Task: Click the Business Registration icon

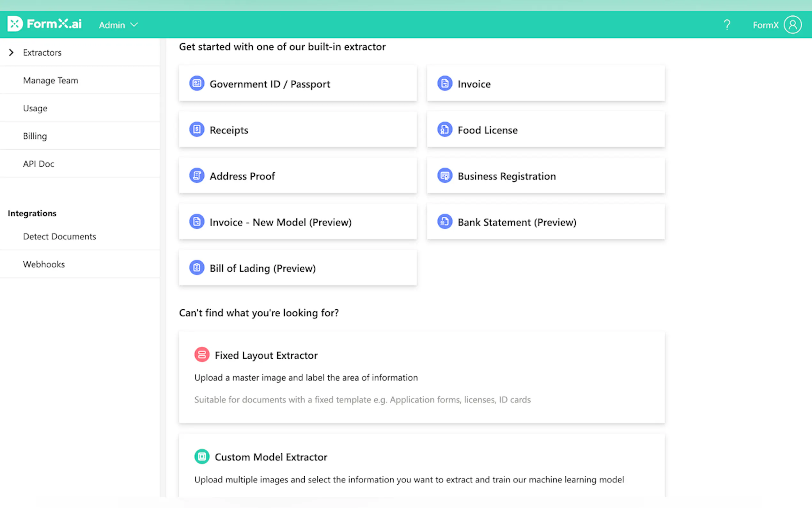Action: pyautogui.click(x=445, y=175)
